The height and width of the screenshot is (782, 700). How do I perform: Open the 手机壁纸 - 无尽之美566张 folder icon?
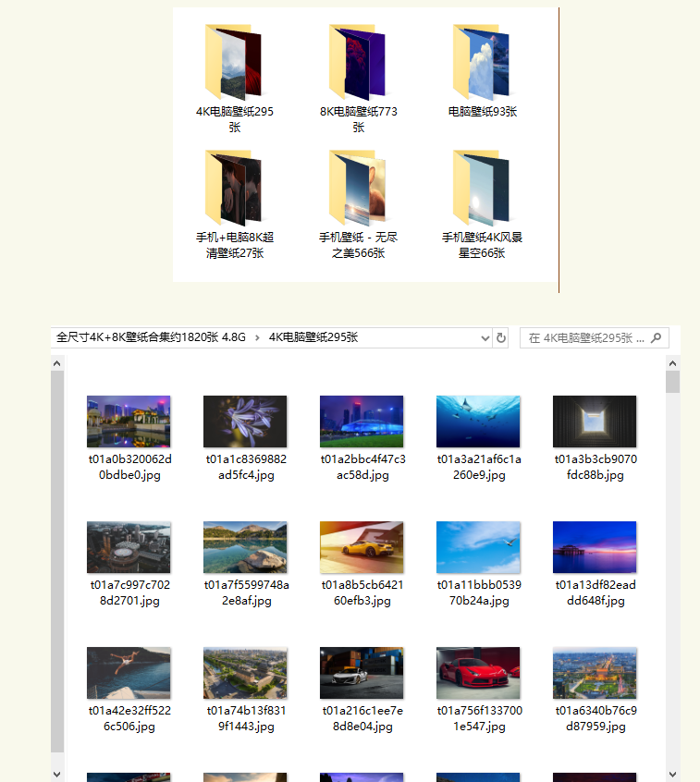pyautogui.click(x=357, y=188)
